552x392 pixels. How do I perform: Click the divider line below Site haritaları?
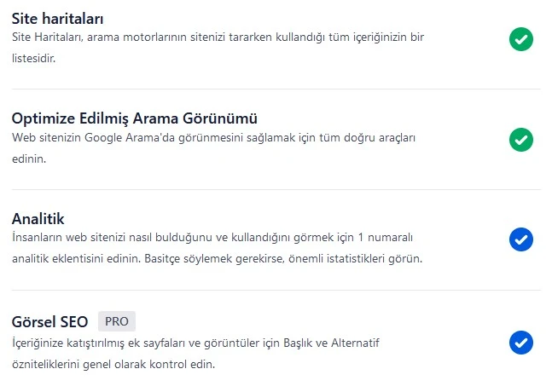point(276,89)
